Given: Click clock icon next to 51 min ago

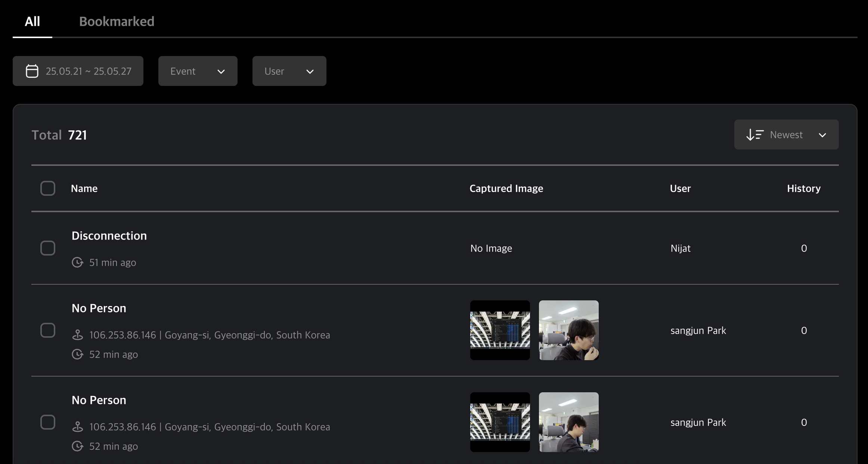Looking at the screenshot, I should pyautogui.click(x=77, y=263).
